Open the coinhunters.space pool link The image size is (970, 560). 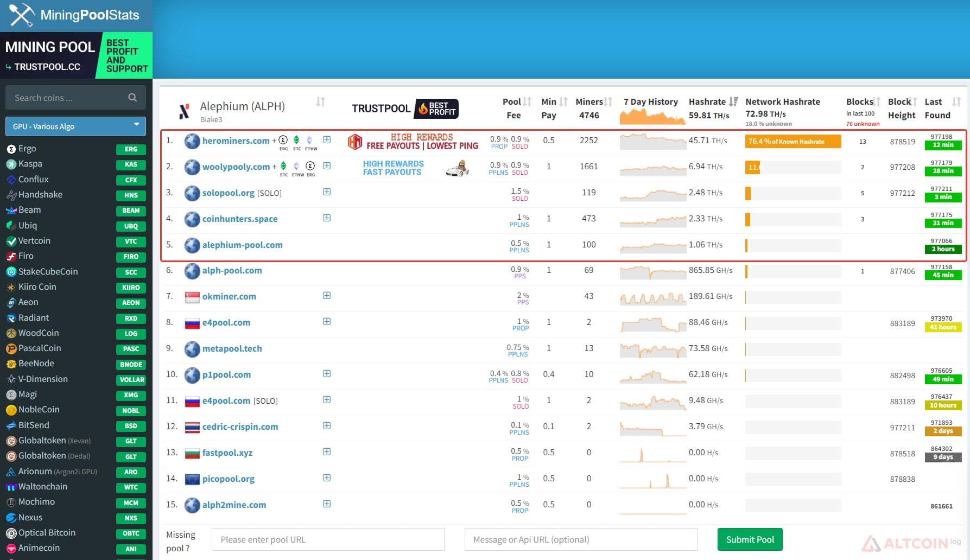click(240, 219)
